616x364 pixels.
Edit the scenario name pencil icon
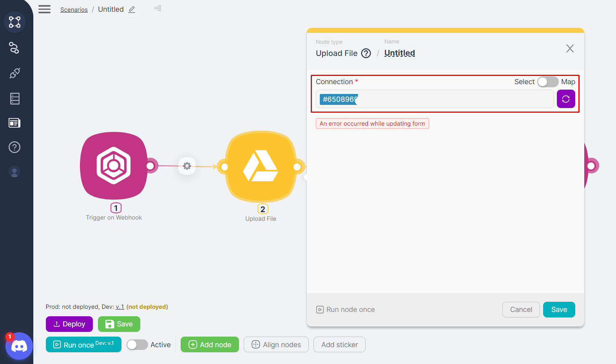(x=132, y=9)
